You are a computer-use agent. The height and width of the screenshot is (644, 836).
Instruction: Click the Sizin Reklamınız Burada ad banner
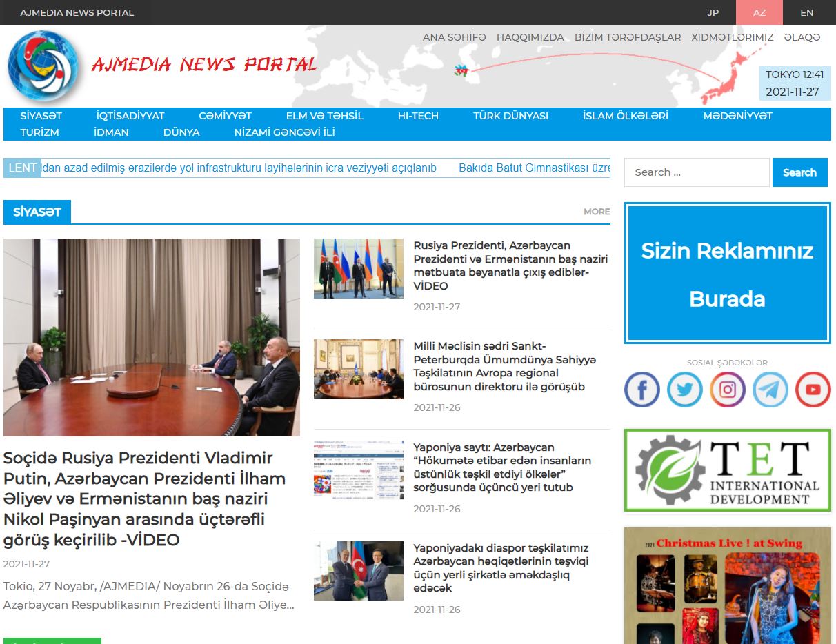(727, 273)
